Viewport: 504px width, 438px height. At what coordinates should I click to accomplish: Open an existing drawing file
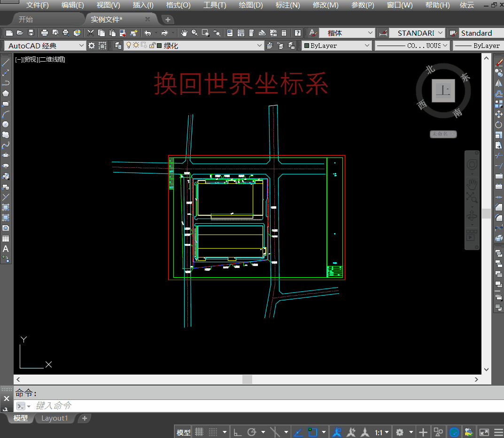point(20,33)
